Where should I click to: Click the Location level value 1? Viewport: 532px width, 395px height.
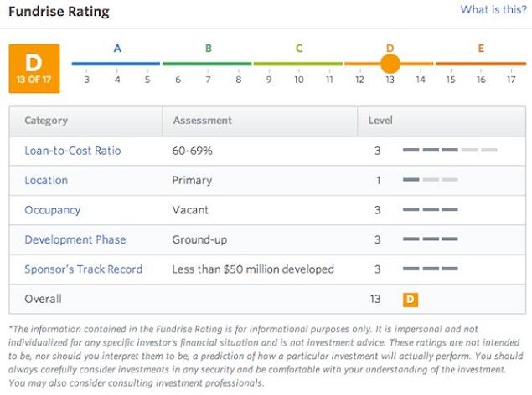pos(378,180)
